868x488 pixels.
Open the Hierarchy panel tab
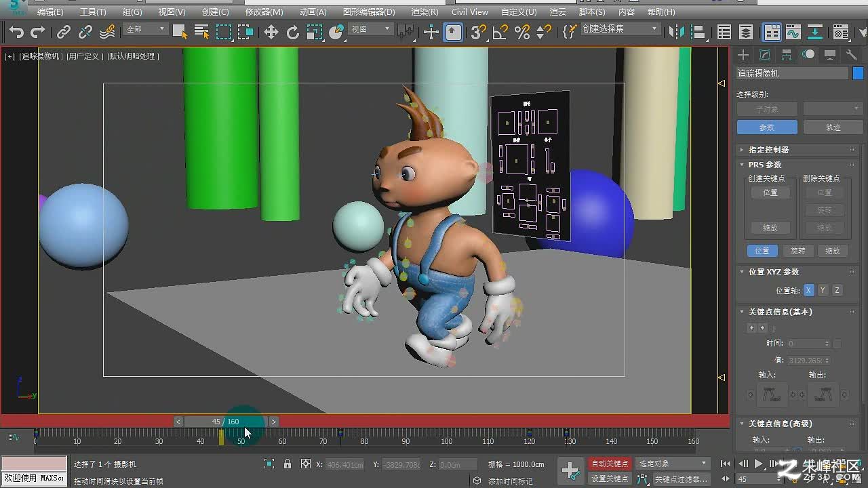pos(787,55)
